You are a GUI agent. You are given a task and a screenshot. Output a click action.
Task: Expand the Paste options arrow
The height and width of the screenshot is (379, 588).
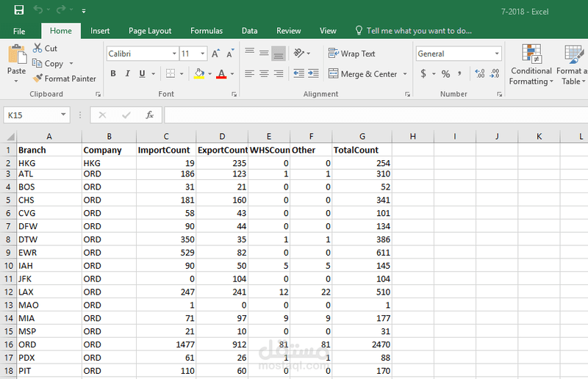coord(16,81)
